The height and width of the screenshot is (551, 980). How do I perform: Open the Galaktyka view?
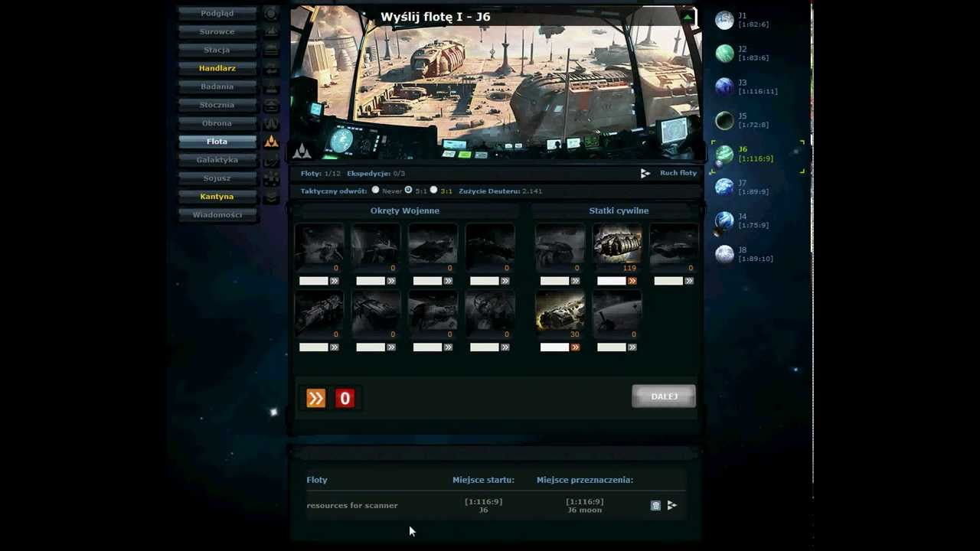(217, 160)
